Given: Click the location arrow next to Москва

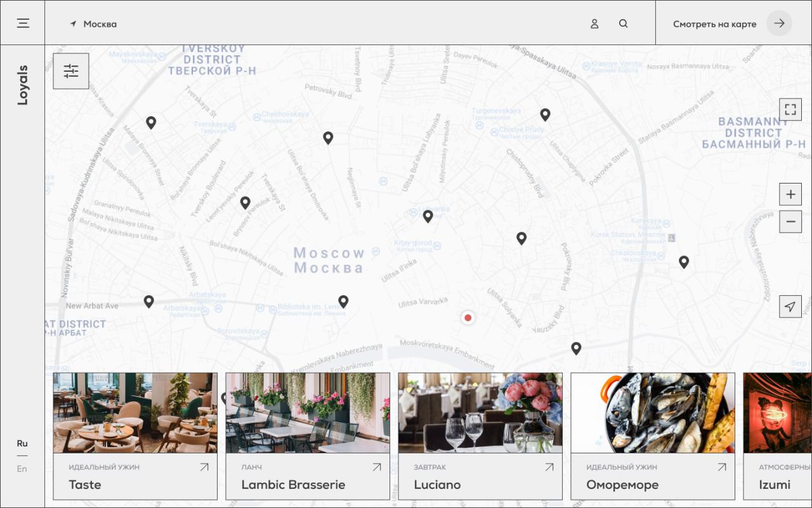Looking at the screenshot, I should tap(74, 24).
